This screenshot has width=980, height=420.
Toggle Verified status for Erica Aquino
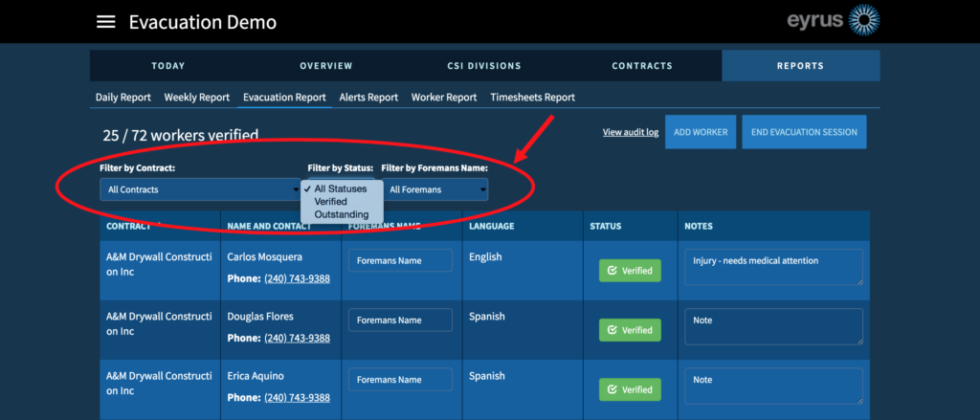pos(630,389)
